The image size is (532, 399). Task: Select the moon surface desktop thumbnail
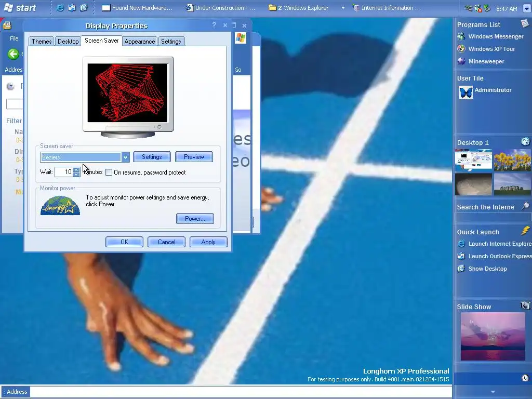tap(473, 184)
